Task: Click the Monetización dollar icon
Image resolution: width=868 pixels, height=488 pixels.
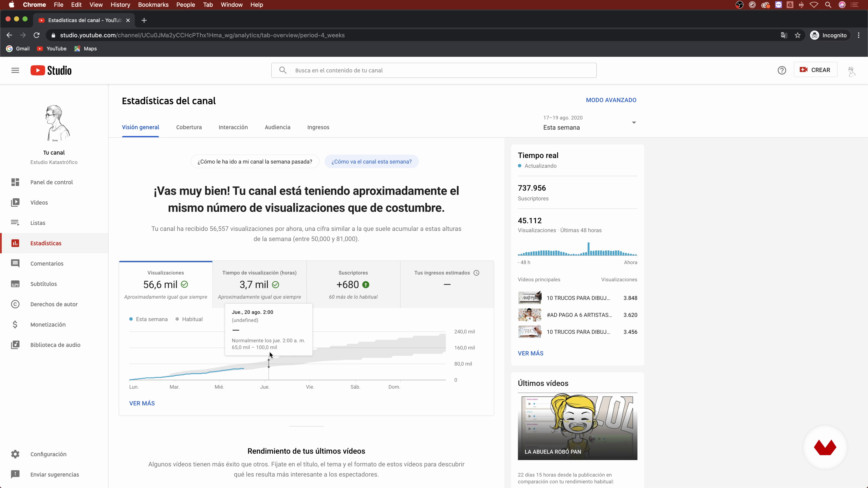Action: pos(15,324)
